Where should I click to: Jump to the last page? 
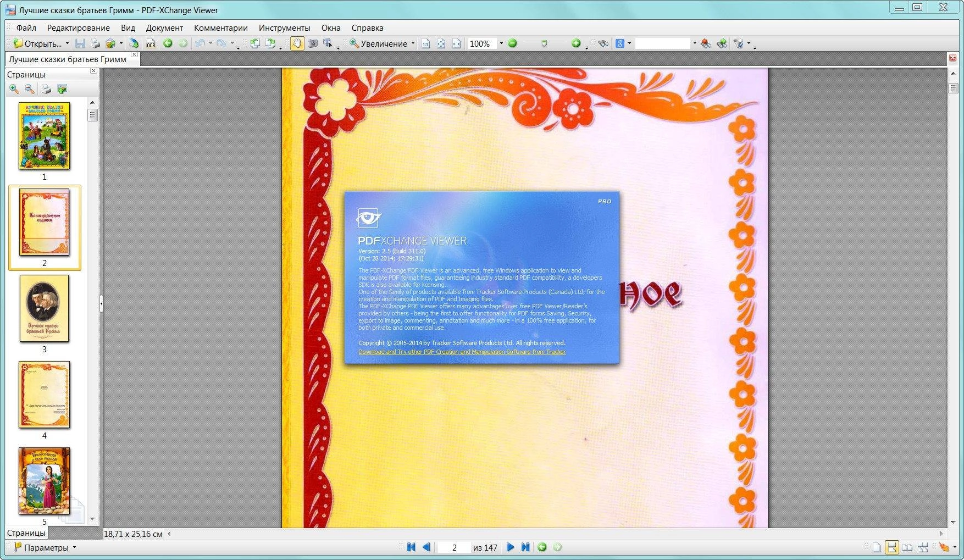(525, 547)
